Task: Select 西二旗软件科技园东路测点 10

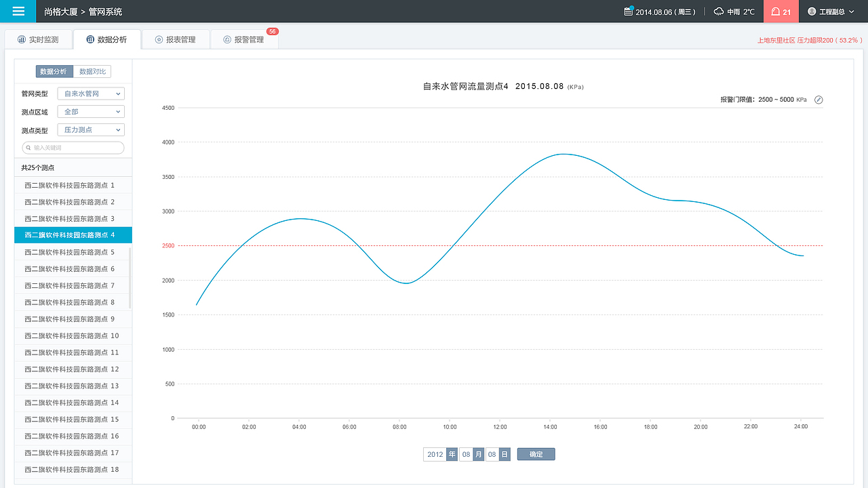Action: tap(73, 336)
